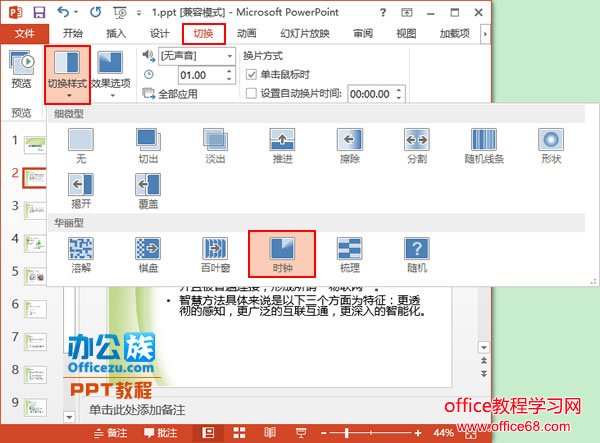Choose the 切出 cut transition
Viewport: 600px width, 443px height.
[148, 146]
